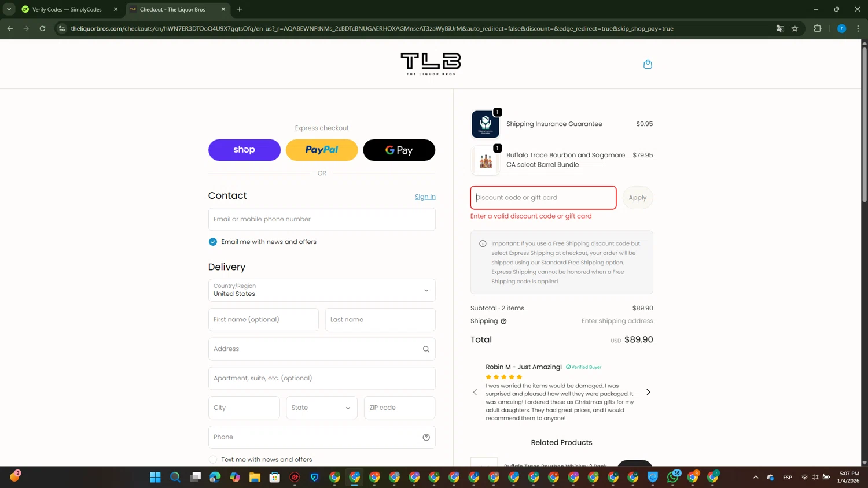The width and height of the screenshot is (868, 488).
Task: Show hidden system tray icons
Action: 756,477
